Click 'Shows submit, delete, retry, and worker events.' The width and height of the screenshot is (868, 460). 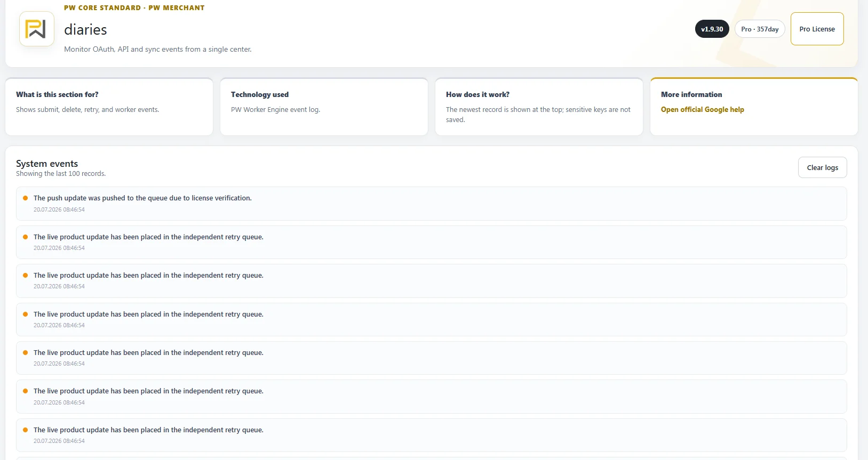87,109
